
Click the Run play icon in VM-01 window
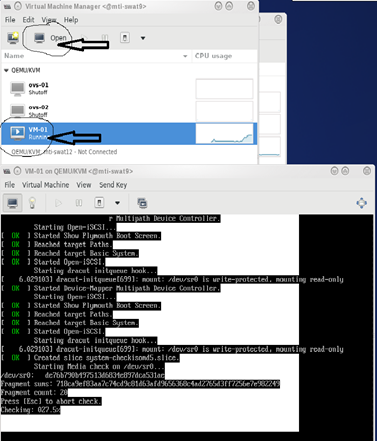[x=59, y=203]
